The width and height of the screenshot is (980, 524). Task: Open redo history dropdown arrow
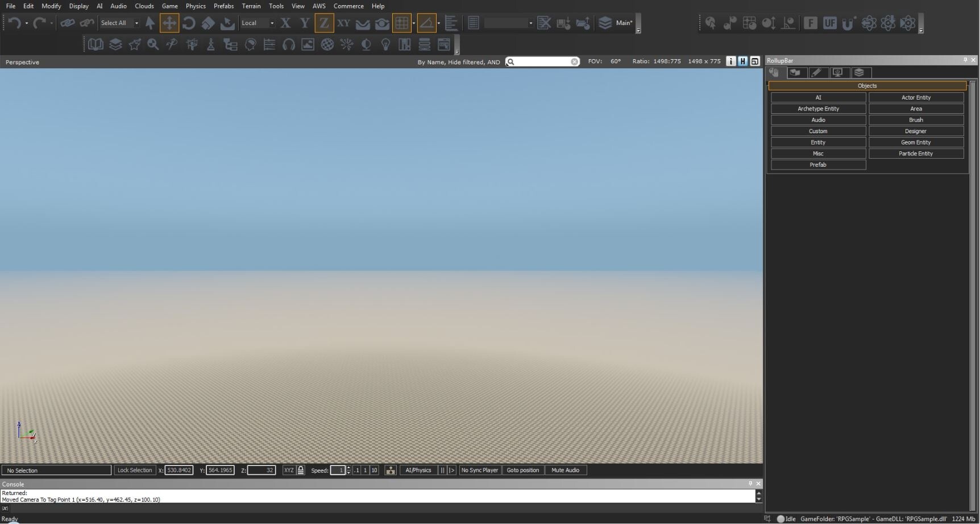[51, 23]
